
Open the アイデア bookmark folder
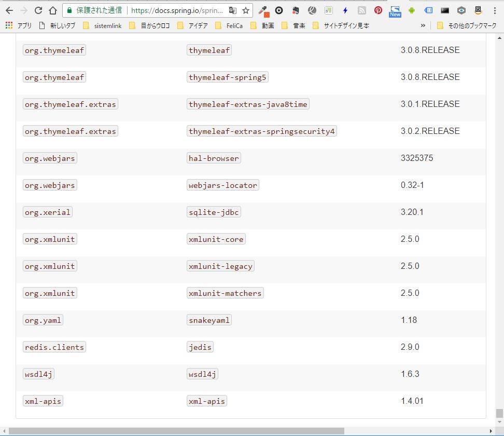click(192, 25)
